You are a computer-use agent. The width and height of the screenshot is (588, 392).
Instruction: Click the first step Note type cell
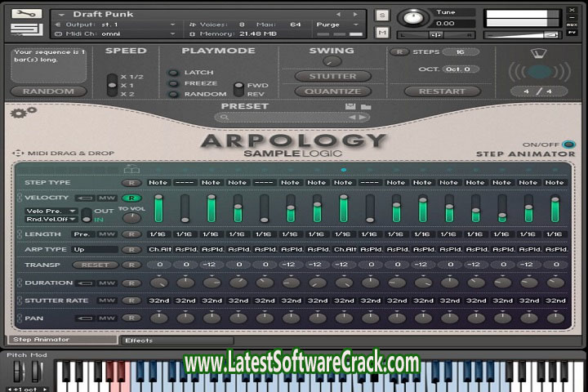(x=158, y=183)
